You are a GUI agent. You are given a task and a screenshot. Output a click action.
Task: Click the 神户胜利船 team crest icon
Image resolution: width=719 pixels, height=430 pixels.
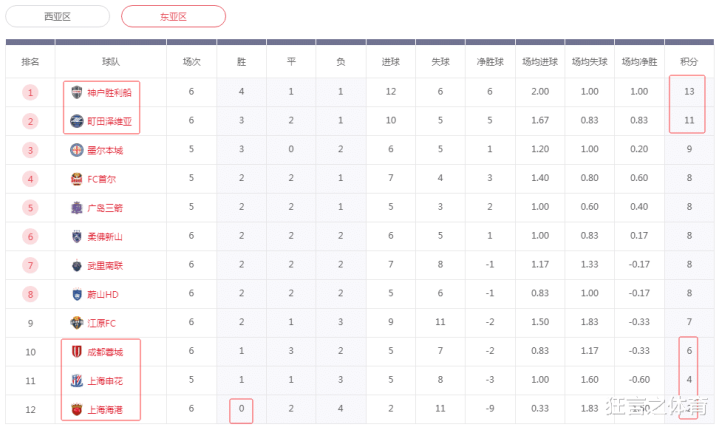pos(77,92)
